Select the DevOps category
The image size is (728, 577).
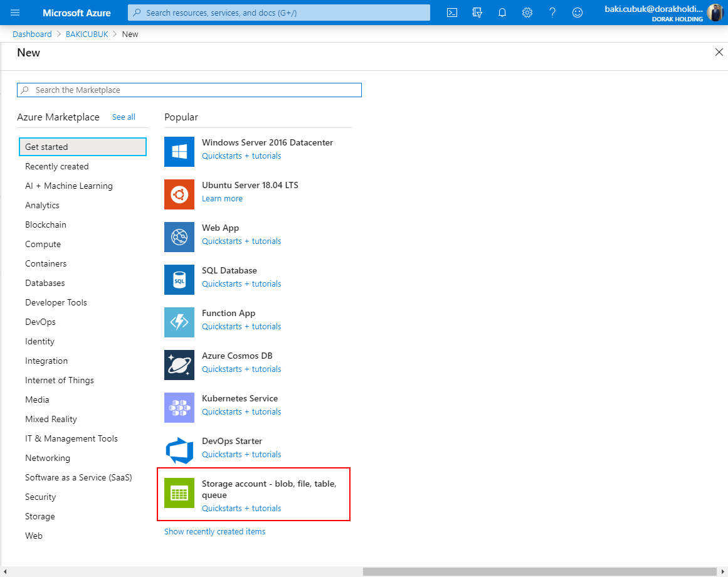pos(40,322)
